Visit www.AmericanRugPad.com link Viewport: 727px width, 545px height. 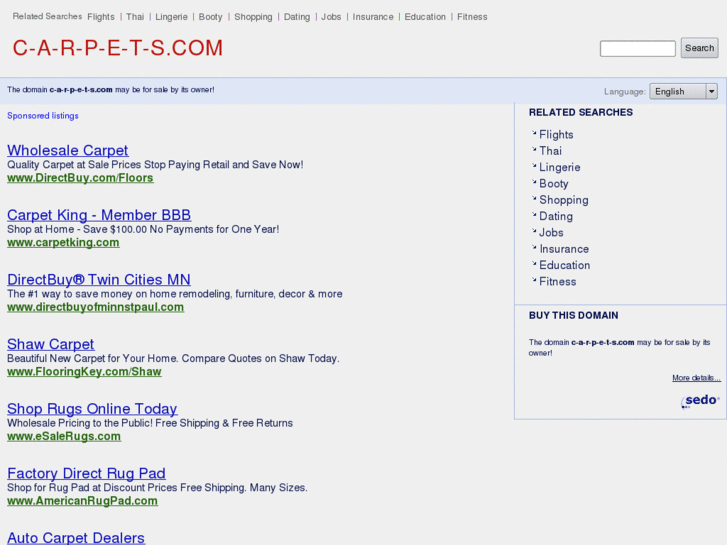83,501
